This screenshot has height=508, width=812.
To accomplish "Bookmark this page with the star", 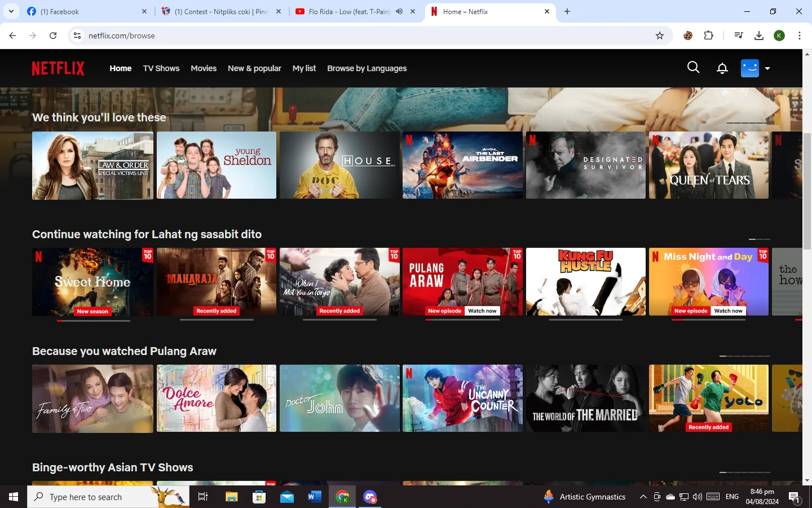I will pyautogui.click(x=660, y=36).
